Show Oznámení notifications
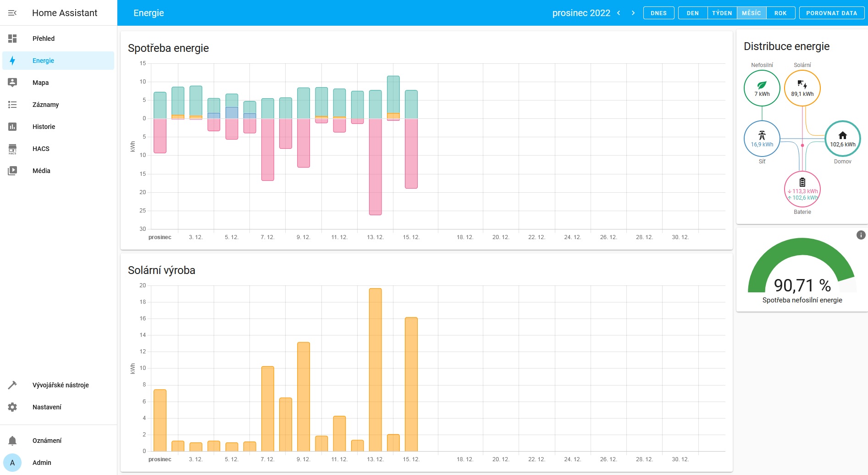868x475 pixels. coord(47,441)
